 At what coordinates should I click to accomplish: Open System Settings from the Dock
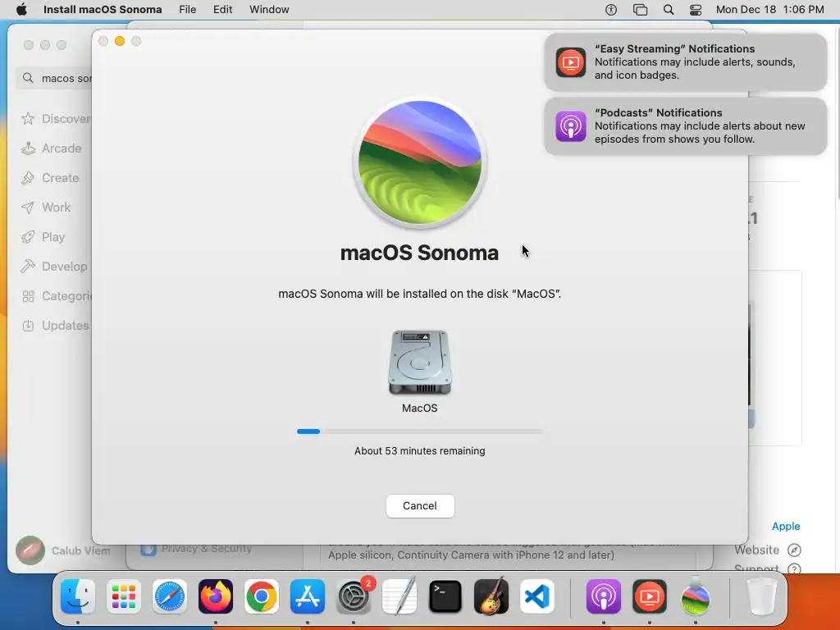coord(354,596)
